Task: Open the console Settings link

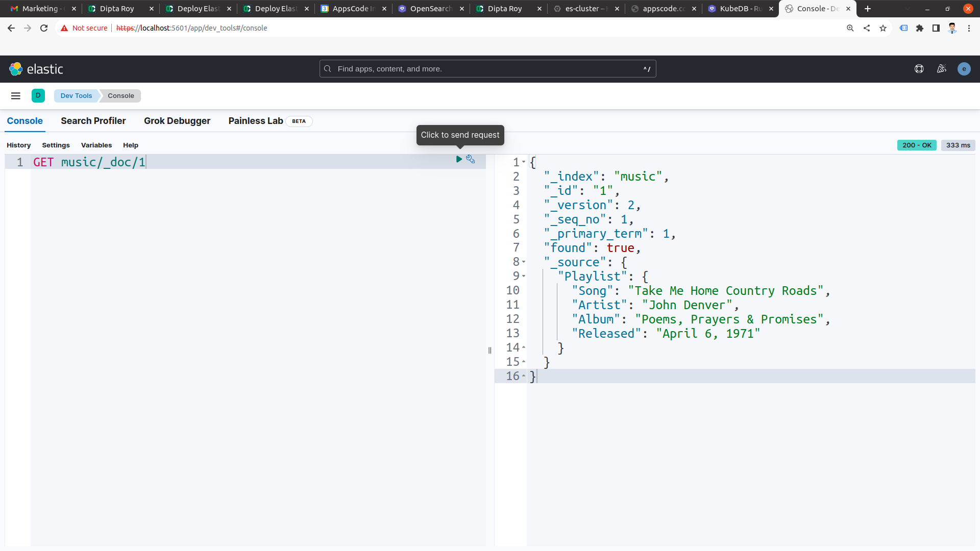Action: pos(56,145)
